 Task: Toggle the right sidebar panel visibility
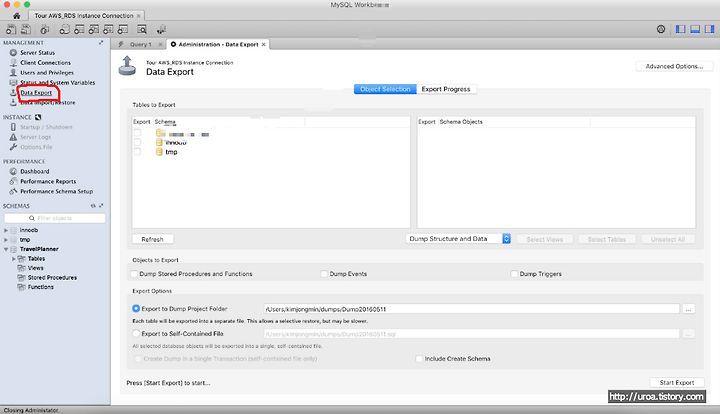[x=709, y=29]
